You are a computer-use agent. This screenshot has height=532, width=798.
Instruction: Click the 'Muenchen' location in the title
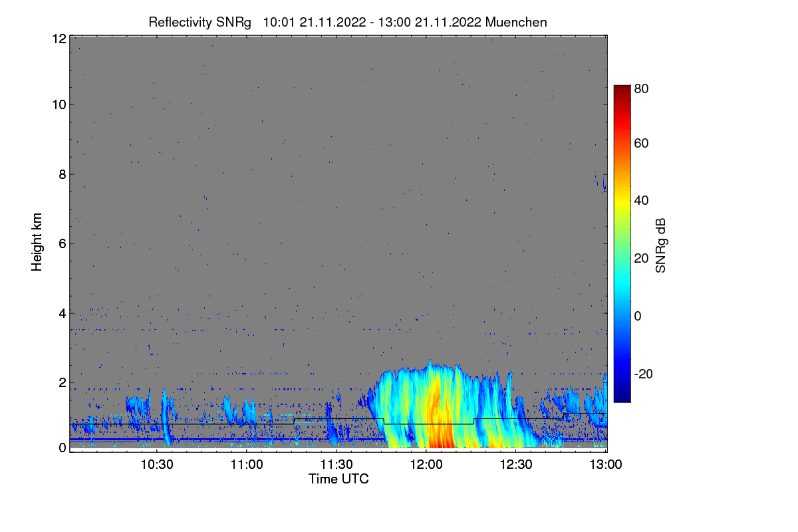point(517,22)
